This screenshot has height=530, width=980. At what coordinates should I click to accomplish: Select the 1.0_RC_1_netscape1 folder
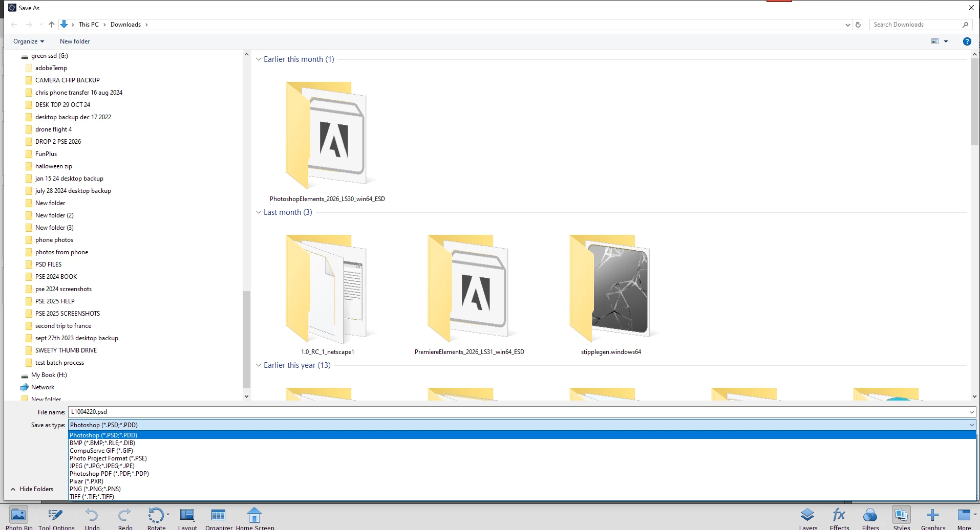tap(327, 294)
